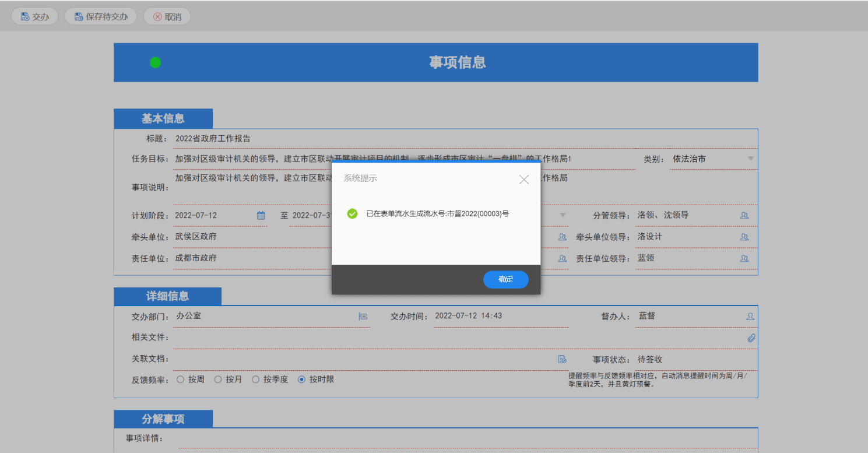Viewport: 868px width, 453px height.
Task: Click the linked document icon for 关联文档
Action: [x=562, y=359]
